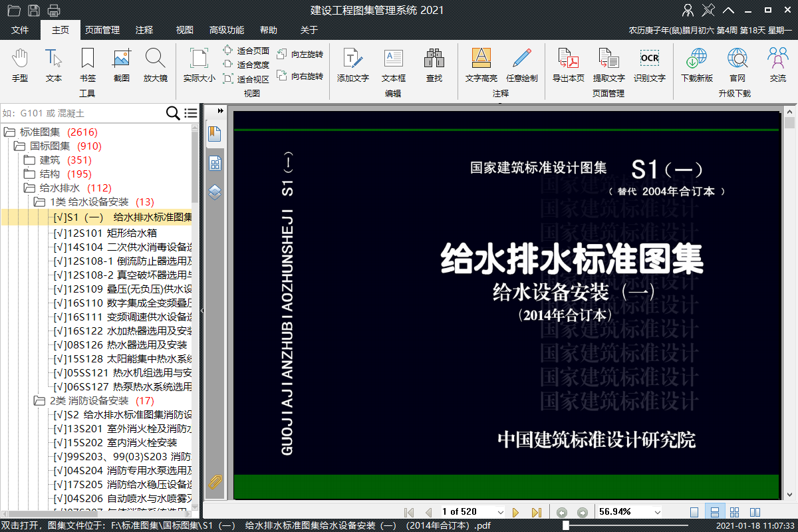Open the 关于 tab
Viewport: 798px width, 532px height.
click(309, 30)
